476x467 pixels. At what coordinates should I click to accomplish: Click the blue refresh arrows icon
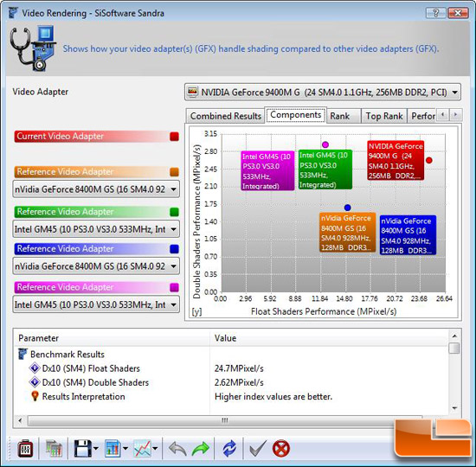point(229,449)
